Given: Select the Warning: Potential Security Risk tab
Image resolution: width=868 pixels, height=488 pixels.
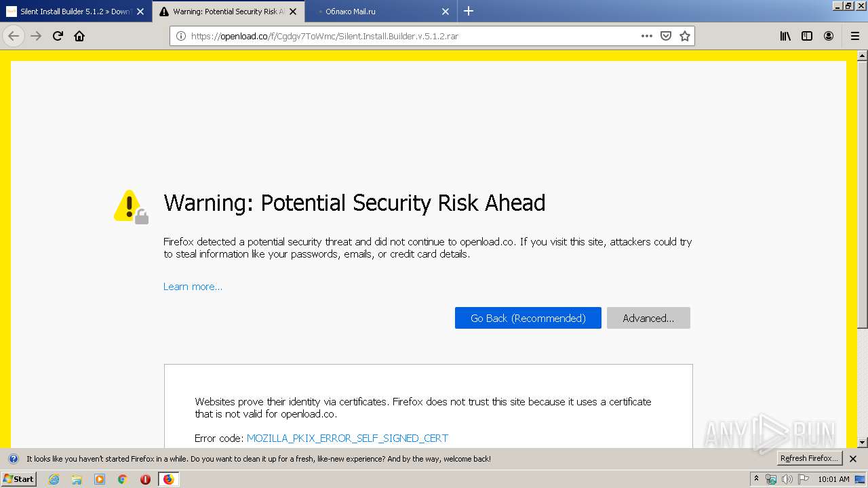Looking at the screenshot, I should [229, 12].
